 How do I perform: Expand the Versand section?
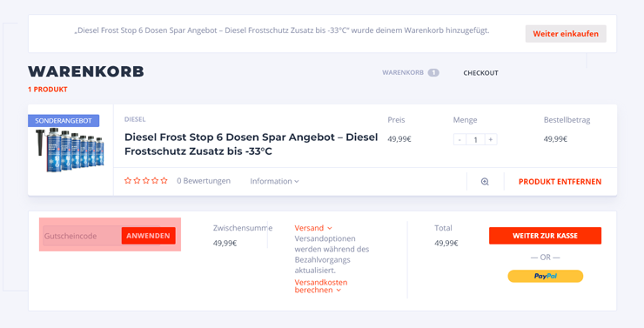click(x=313, y=228)
